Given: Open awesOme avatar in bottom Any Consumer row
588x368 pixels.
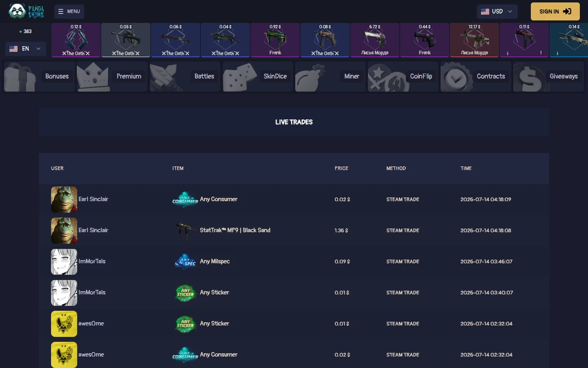Looking at the screenshot, I should [64, 355].
